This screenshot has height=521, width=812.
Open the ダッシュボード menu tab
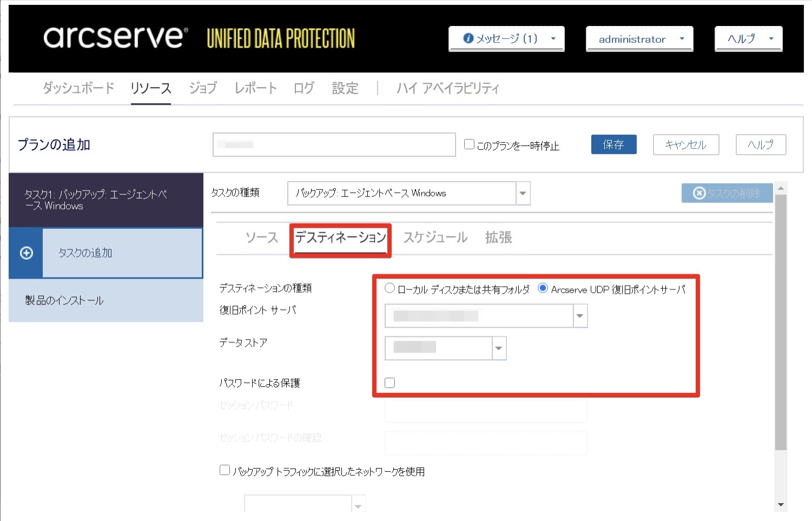(x=78, y=88)
